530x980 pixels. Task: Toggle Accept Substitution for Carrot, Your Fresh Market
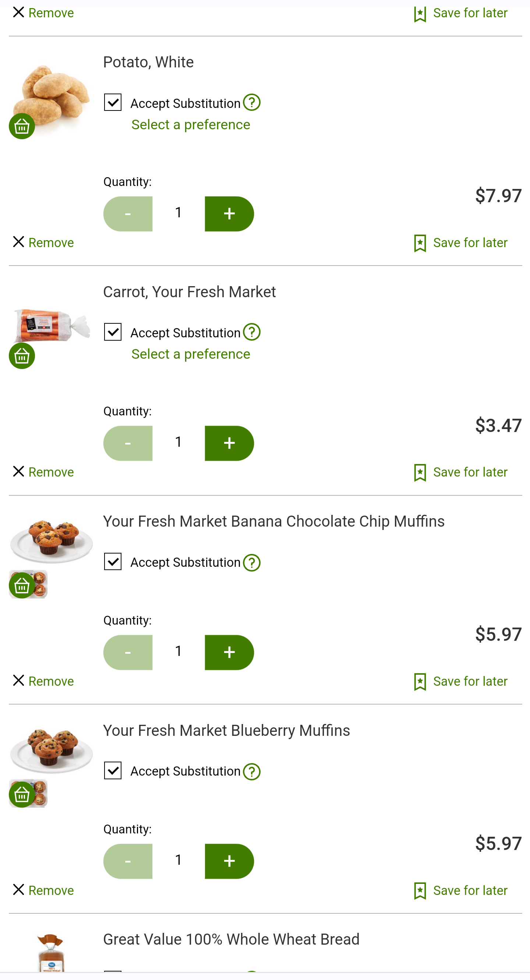click(113, 332)
